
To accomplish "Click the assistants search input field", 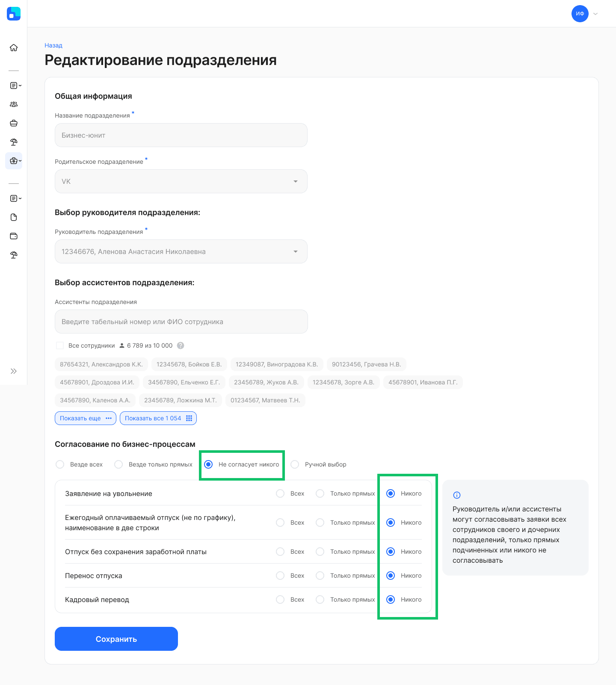I will (181, 322).
